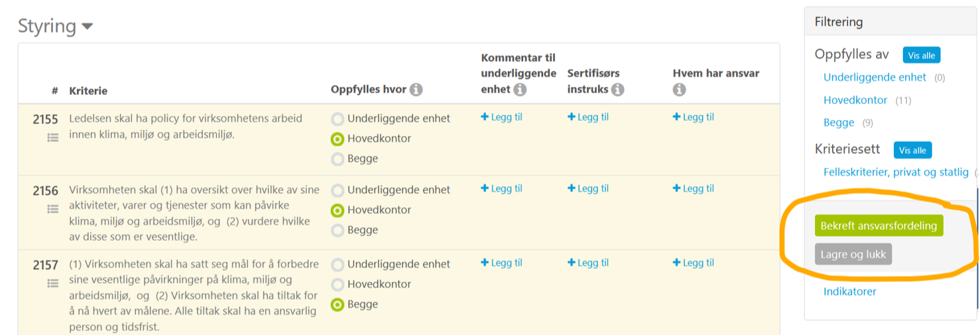The height and width of the screenshot is (335, 980).
Task: Open the Indikatorer link
Action: (849, 291)
